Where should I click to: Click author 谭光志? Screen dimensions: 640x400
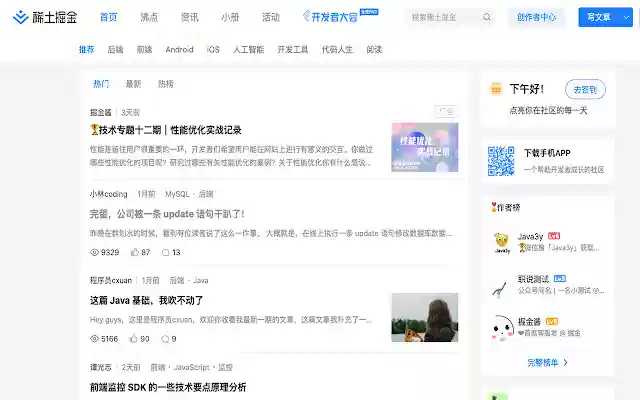tap(100, 367)
